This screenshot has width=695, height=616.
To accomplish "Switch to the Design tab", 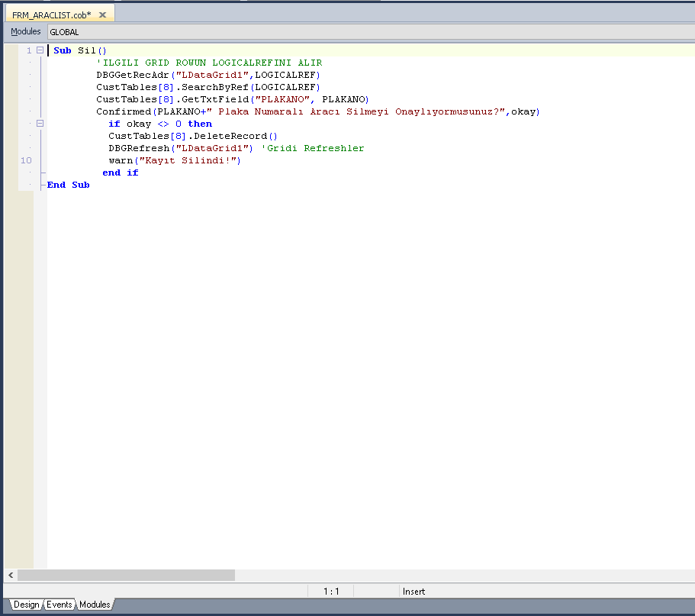I will pos(26,605).
